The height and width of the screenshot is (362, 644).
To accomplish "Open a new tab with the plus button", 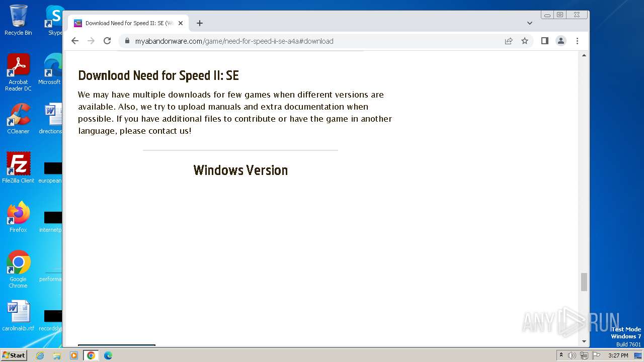I will [200, 23].
